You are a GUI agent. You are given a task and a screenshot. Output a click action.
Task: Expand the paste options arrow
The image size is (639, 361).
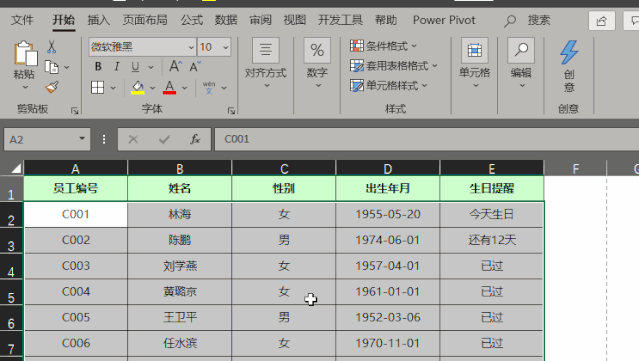[25, 87]
